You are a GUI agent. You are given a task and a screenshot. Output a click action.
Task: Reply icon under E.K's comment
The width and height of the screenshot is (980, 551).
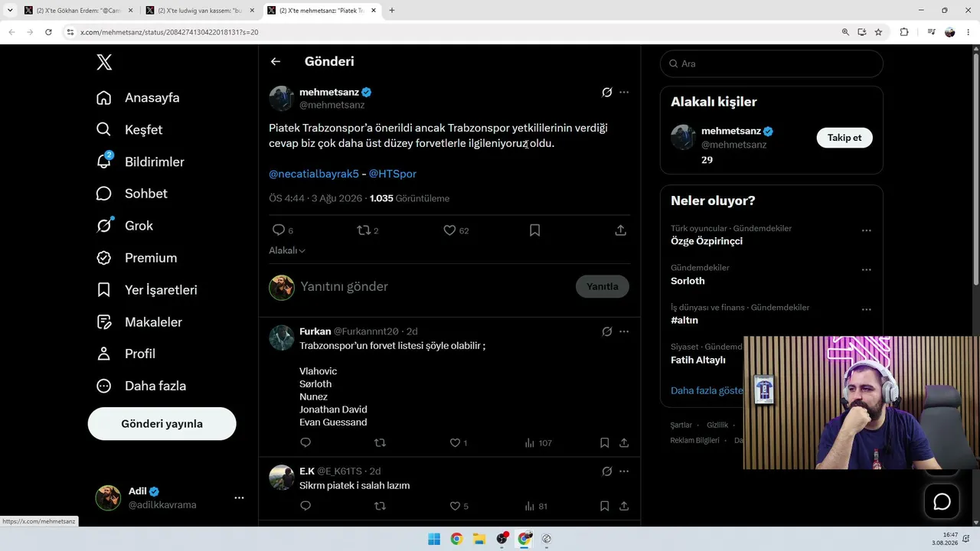[x=305, y=506]
